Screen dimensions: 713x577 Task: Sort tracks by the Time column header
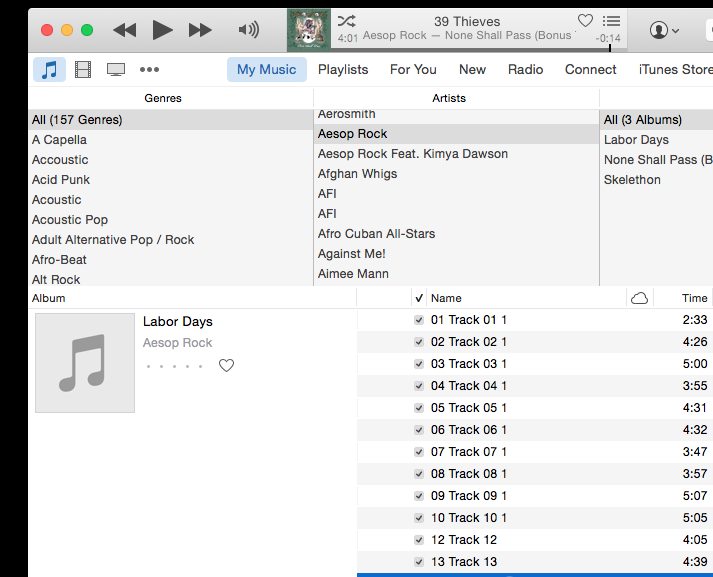click(683, 298)
